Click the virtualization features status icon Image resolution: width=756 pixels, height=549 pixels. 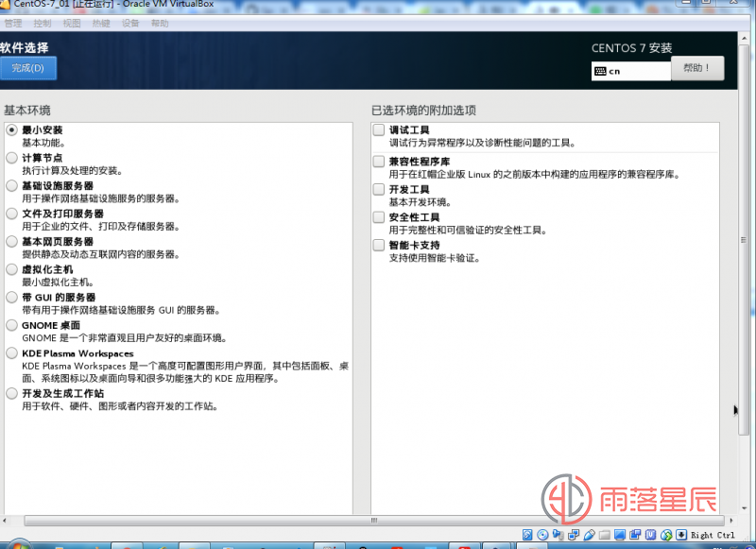coord(651,535)
